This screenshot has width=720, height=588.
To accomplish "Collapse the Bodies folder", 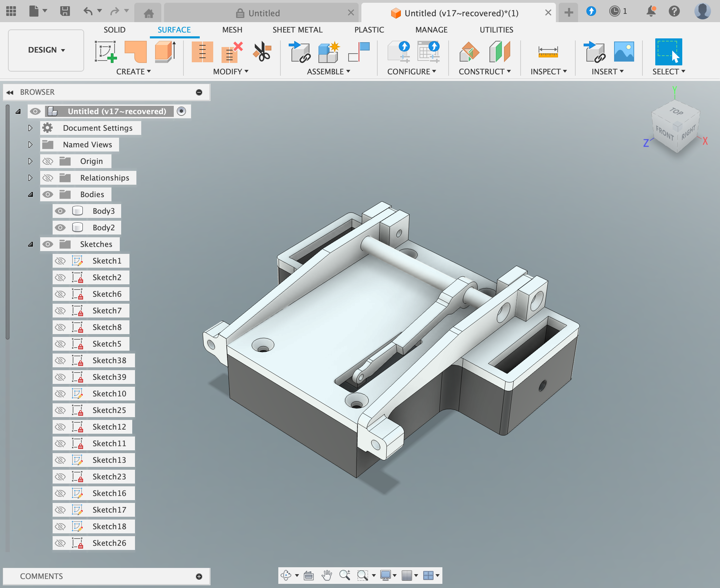I will click(x=30, y=194).
